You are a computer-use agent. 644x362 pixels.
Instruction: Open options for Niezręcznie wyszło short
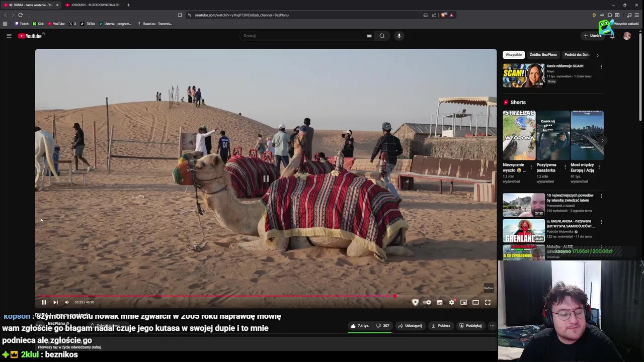(x=531, y=166)
